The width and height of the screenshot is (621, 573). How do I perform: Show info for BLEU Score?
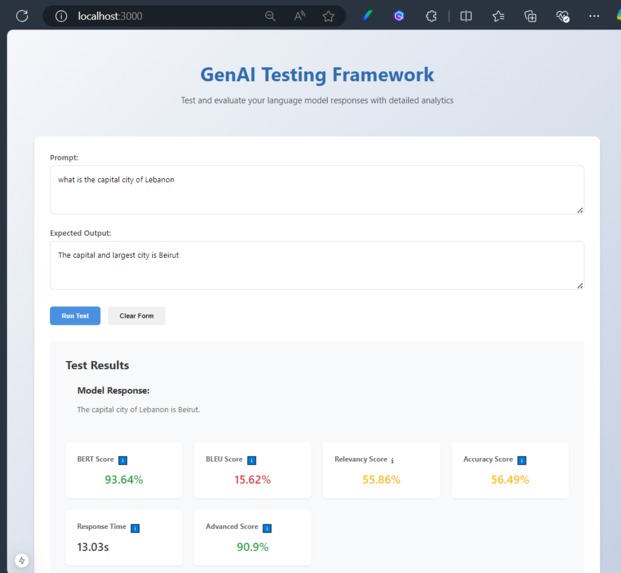click(251, 460)
